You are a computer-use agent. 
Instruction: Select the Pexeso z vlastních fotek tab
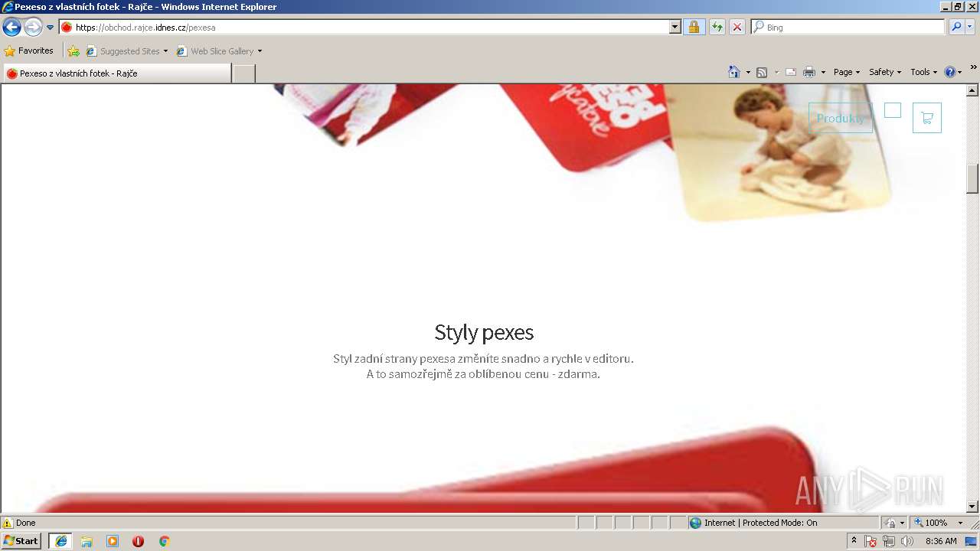116,73
